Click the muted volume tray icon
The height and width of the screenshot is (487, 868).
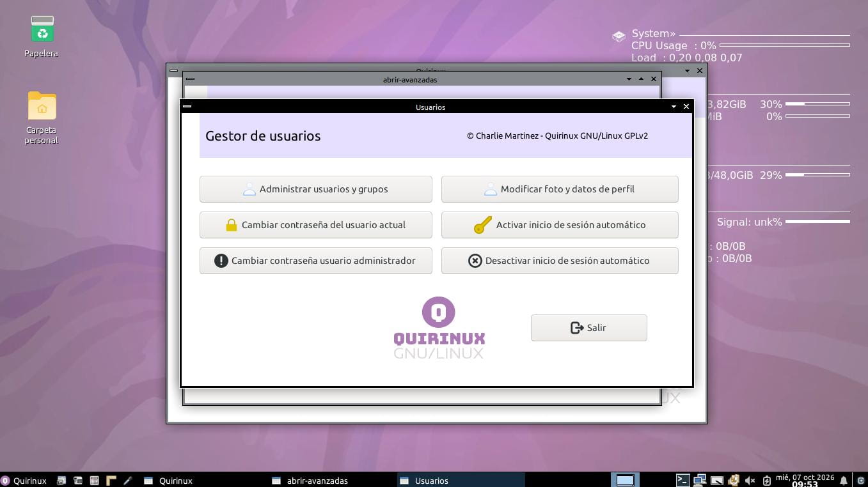[x=750, y=481]
